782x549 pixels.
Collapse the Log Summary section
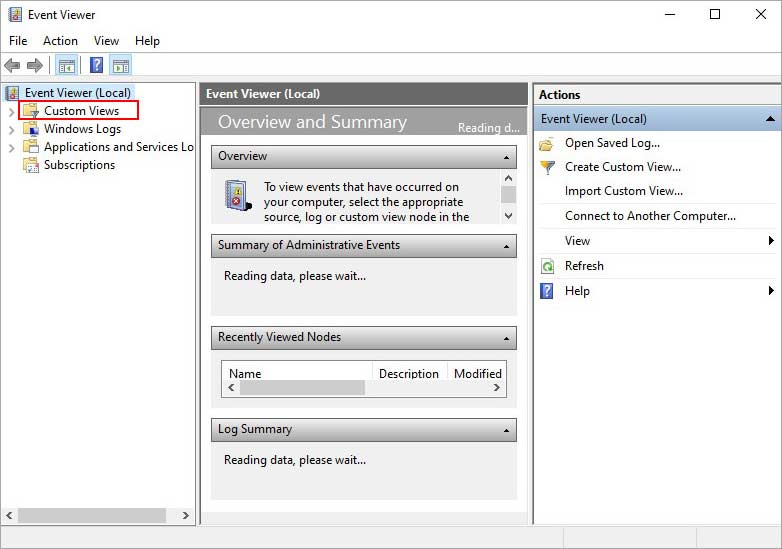point(506,430)
